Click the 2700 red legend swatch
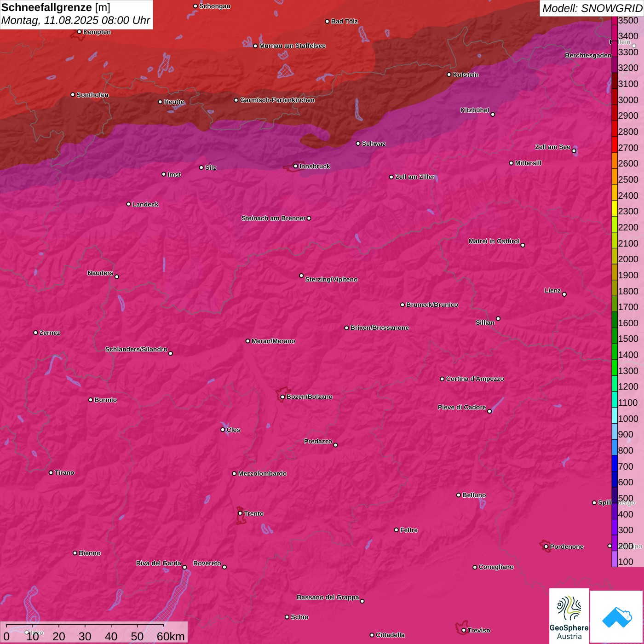The width and height of the screenshot is (644, 644). click(615, 144)
